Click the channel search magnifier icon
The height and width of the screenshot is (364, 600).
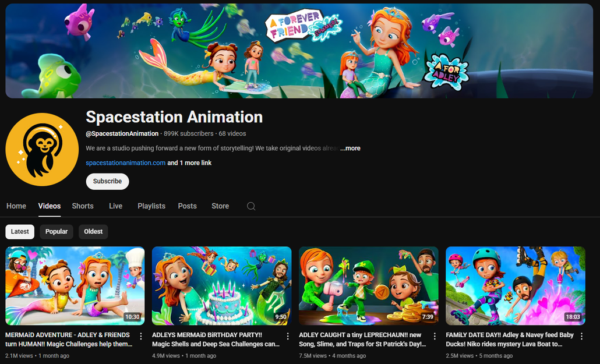point(251,206)
